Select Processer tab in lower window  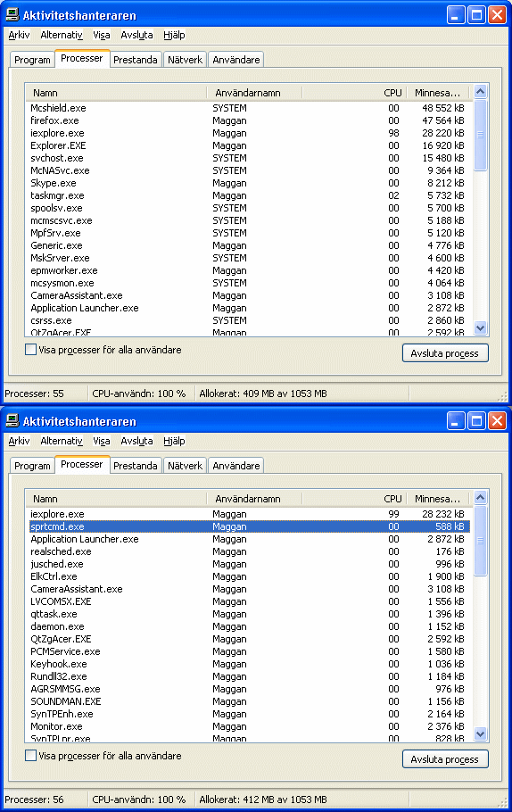coord(82,465)
